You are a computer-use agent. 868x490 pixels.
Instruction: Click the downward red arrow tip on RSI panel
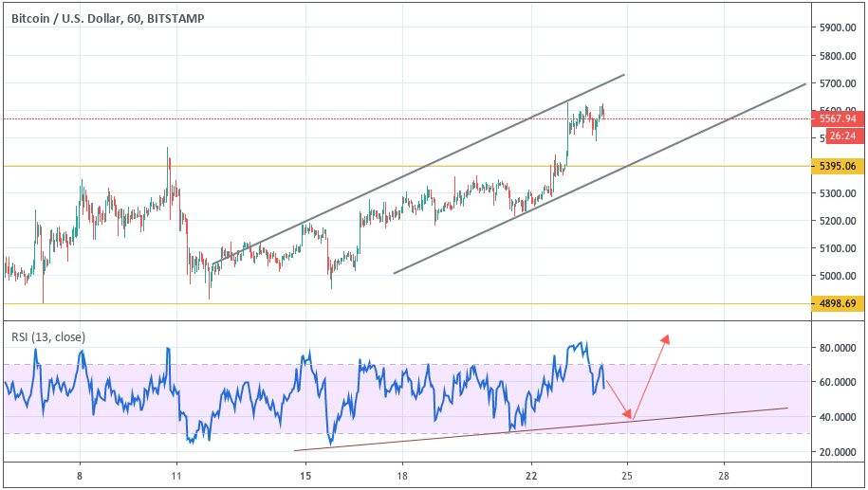(628, 415)
